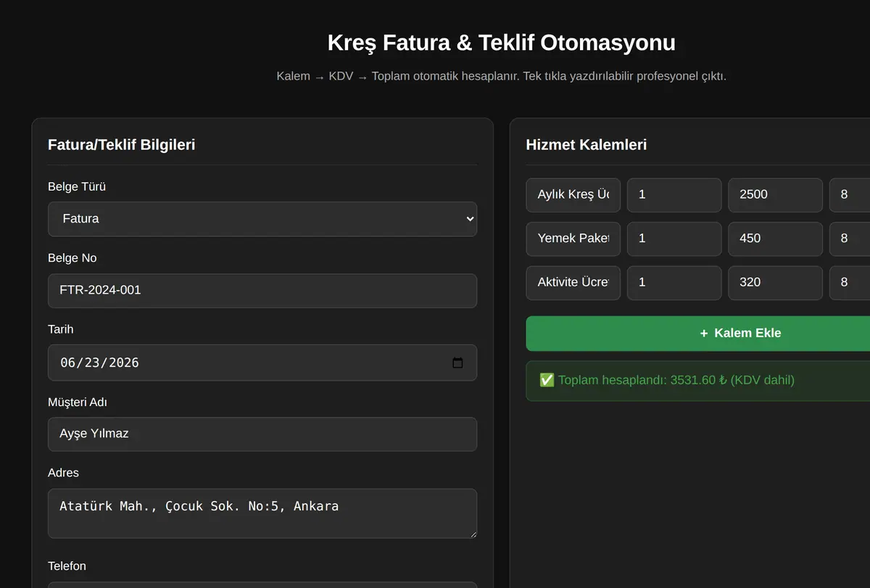Click the Yemek Paketi item name field
Viewport: 870px width, 588px height.
click(573, 239)
